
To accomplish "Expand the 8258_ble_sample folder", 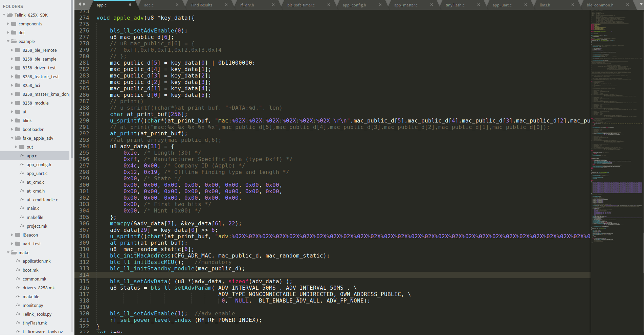I will (12, 59).
